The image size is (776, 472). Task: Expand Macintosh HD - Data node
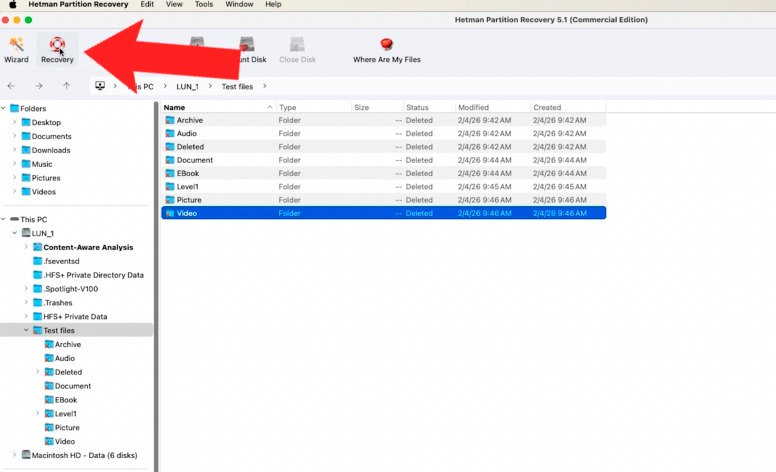(14, 455)
